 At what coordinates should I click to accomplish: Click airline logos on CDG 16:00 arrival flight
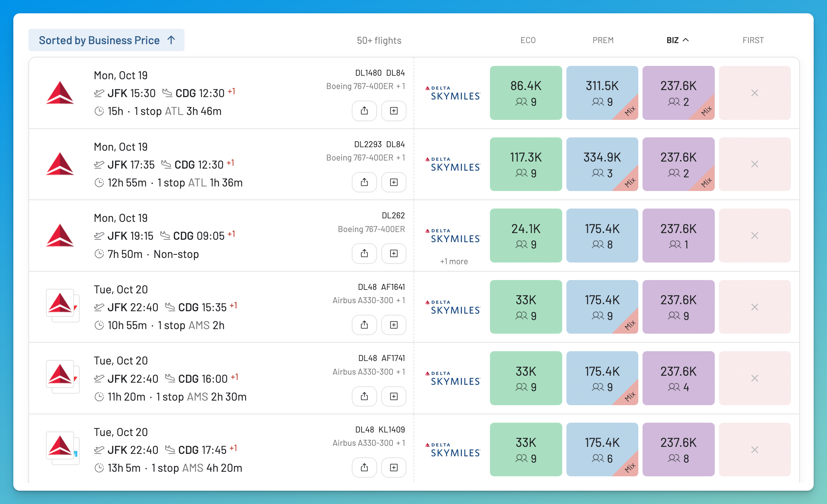(62, 377)
